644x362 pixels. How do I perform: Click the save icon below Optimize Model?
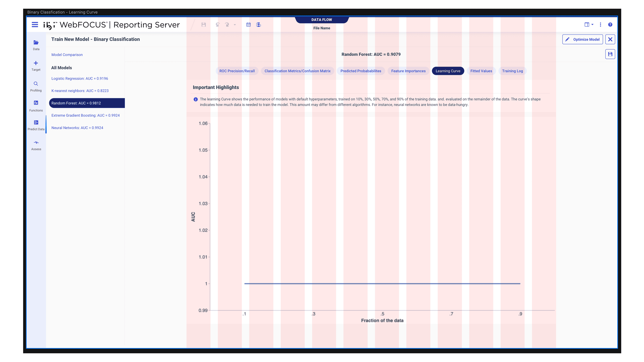[x=610, y=54]
